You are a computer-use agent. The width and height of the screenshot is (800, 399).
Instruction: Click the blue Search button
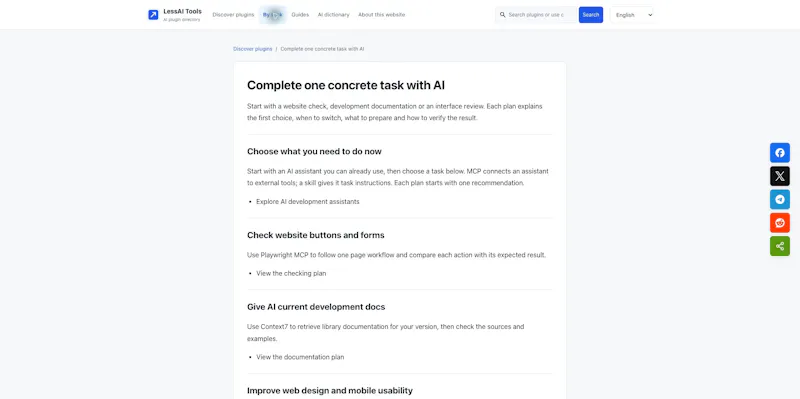[x=591, y=15]
